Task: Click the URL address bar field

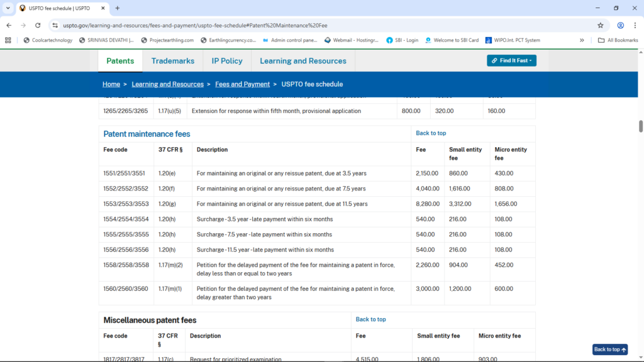Action: tap(314, 25)
